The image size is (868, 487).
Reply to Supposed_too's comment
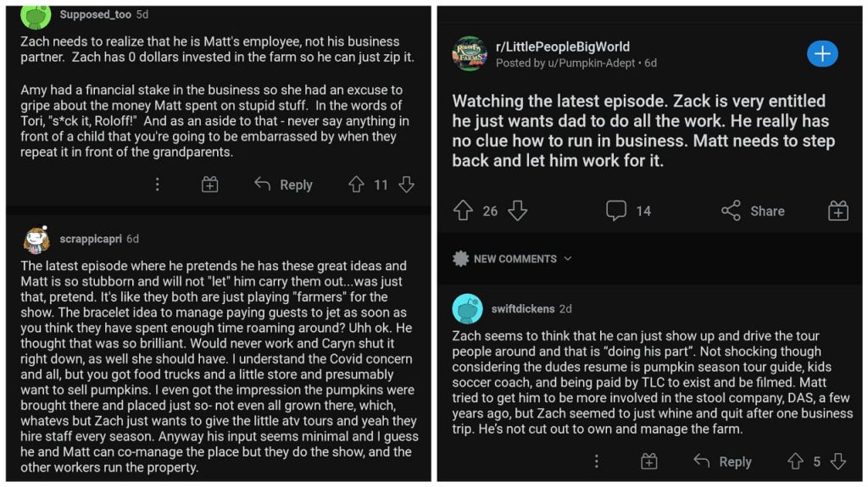[x=284, y=185]
